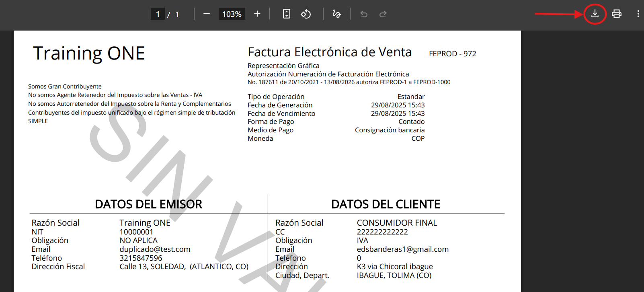644x292 pixels.
Task: Click the 'Moneda' label
Action: tap(260, 138)
